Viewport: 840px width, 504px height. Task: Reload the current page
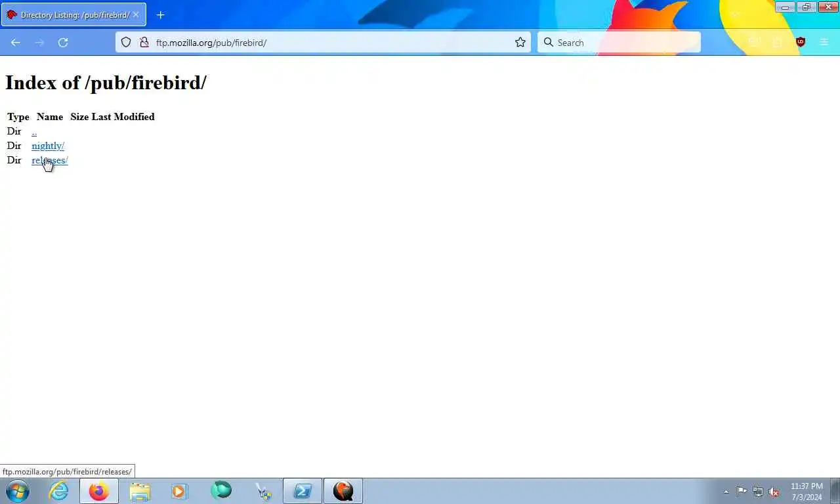click(63, 43)
